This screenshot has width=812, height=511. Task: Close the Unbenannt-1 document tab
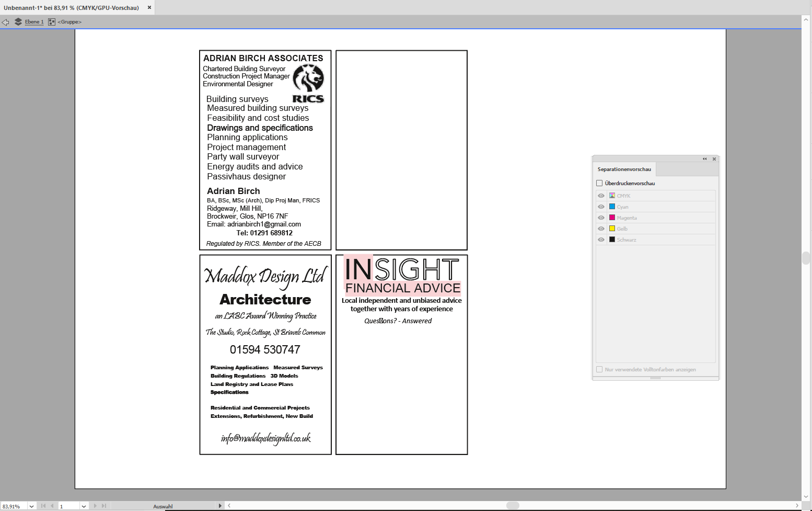click(x=149, y=7)
